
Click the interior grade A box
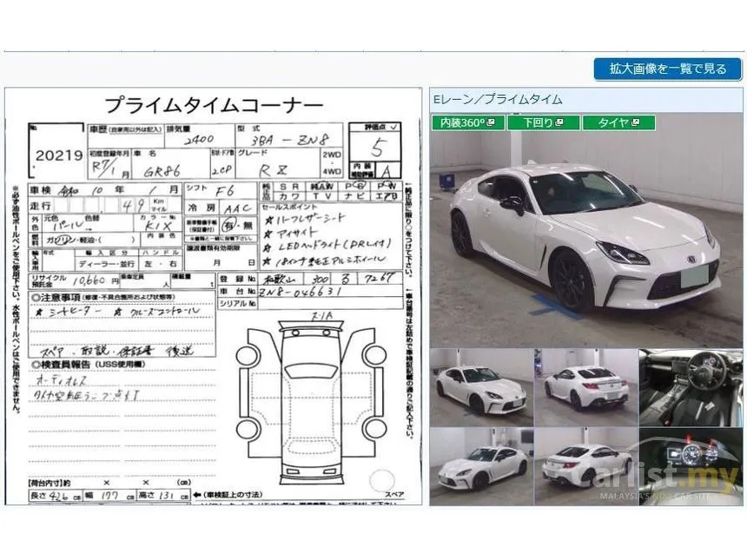coord(387,171)
